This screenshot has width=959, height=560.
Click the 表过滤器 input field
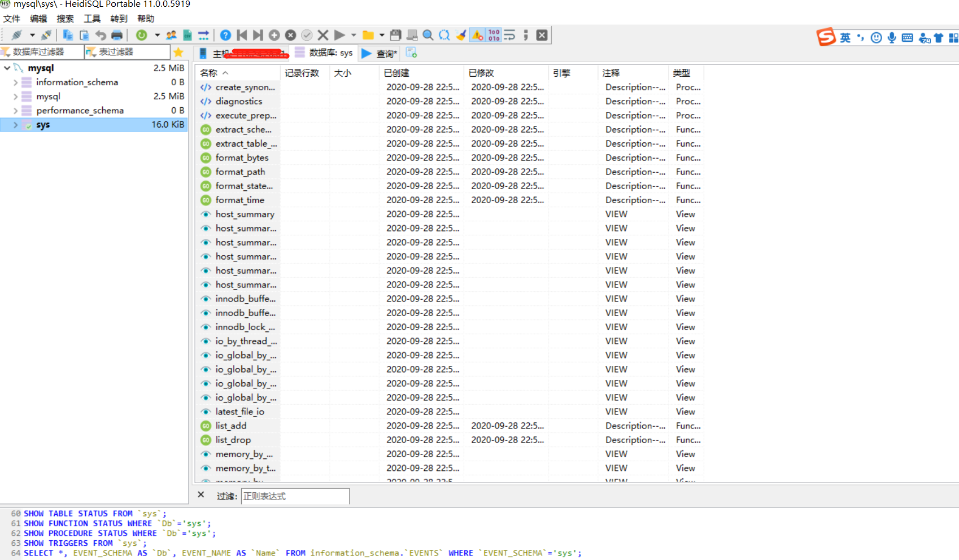(x=128, y=52)
